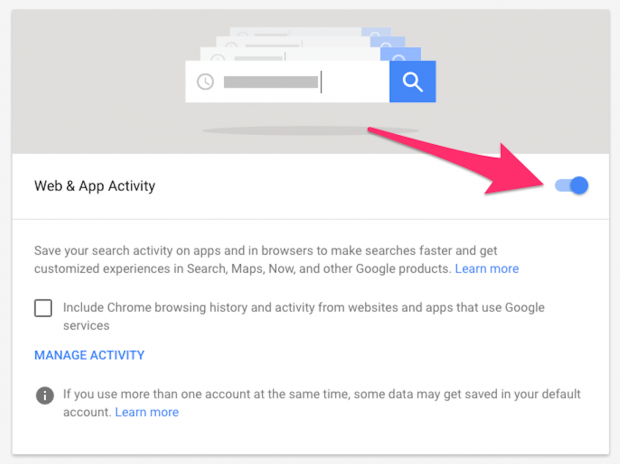
Task: Click the shadow ellipse under the search box
Action: [310, 130]
